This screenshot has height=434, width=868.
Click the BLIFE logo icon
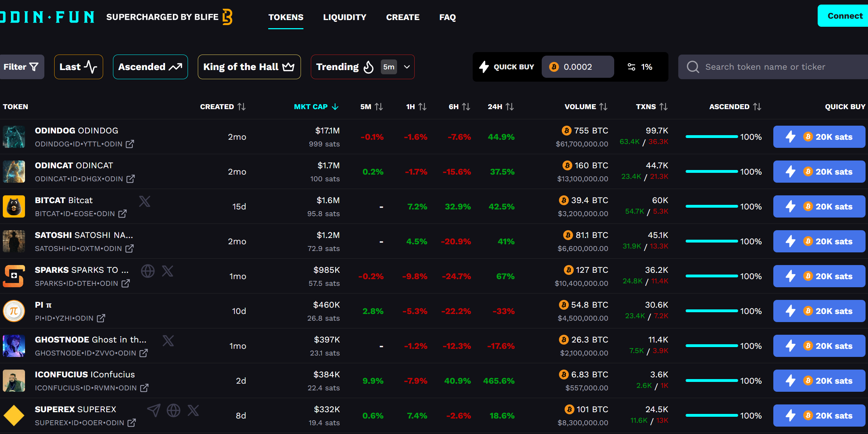(227, 17)
